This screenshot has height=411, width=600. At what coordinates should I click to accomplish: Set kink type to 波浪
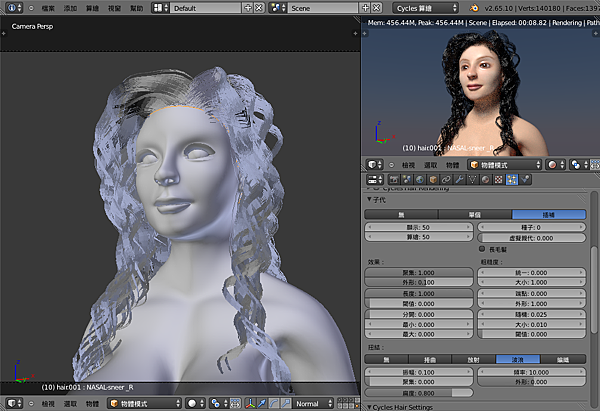coord(518,359)
